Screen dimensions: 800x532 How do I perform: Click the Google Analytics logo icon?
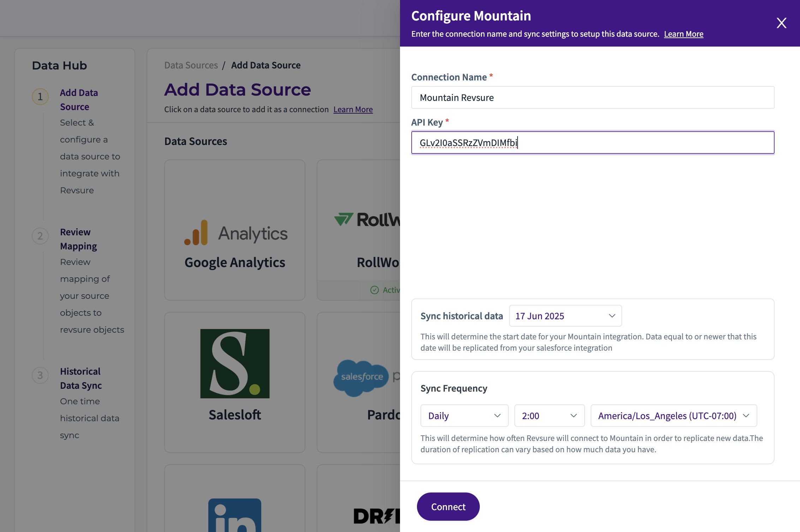[196, 233]
